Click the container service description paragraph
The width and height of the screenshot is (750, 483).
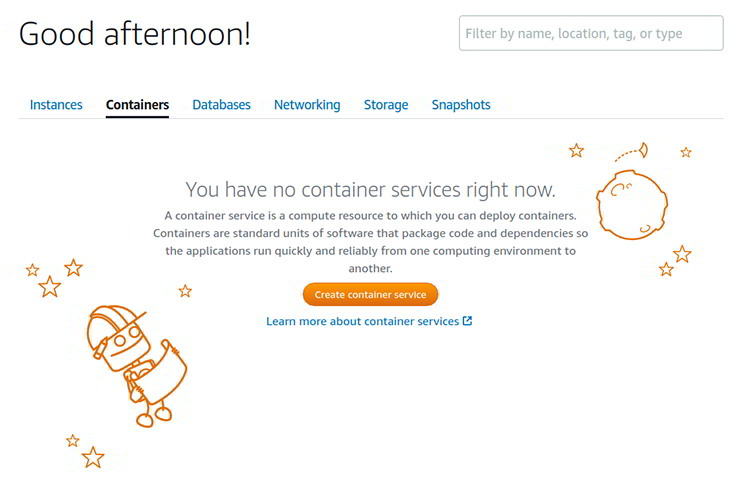click(x=370, y=242)
